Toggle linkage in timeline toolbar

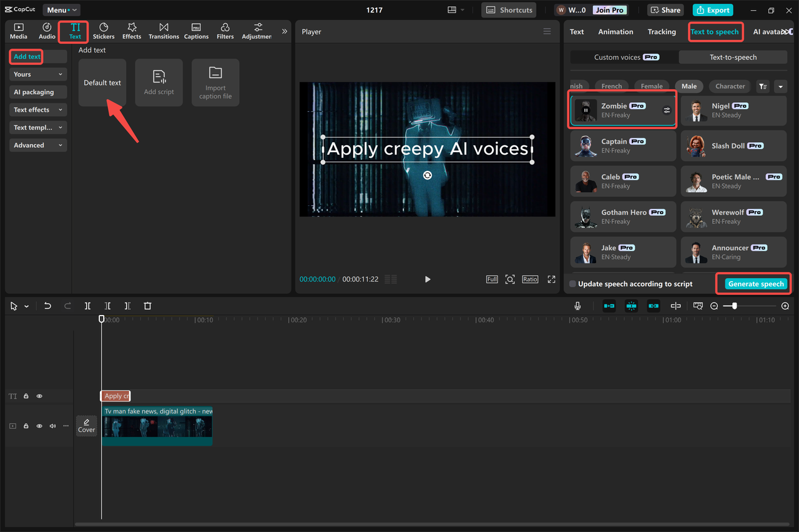pyautogui.click(x=654, y=306)
